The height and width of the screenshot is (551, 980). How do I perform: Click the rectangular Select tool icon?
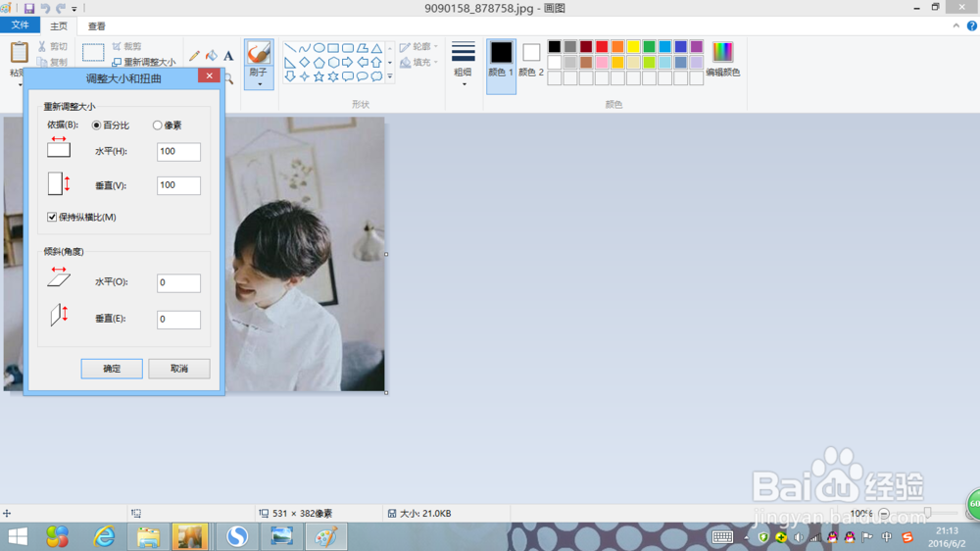point(93,53)
